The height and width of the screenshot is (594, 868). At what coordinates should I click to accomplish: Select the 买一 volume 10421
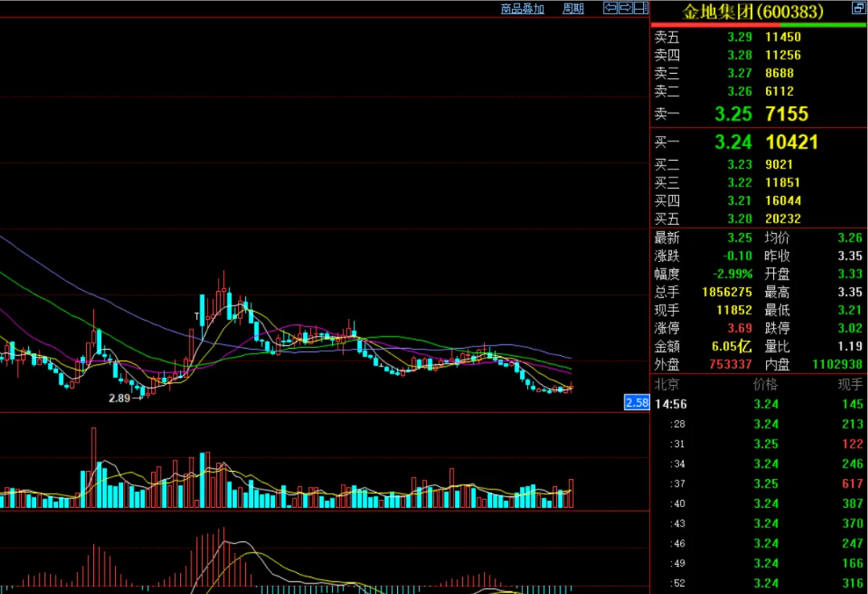coord(792,142)
